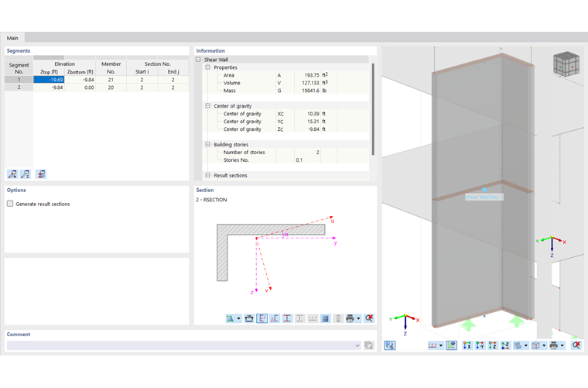Click the reset zoom icon in 3D view toolbar
Viewport: 588px width, 388px height.
576,345
